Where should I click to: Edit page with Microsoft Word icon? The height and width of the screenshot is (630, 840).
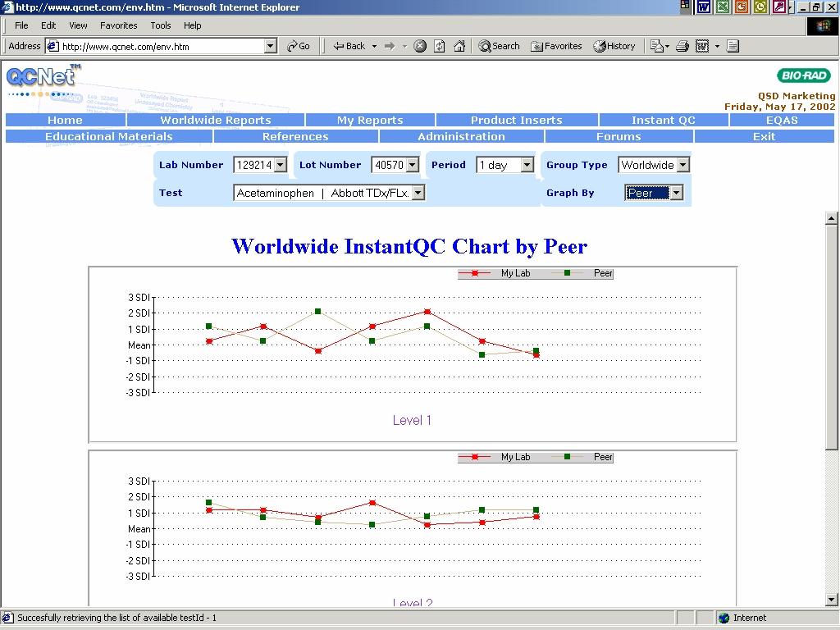point(702,46)
